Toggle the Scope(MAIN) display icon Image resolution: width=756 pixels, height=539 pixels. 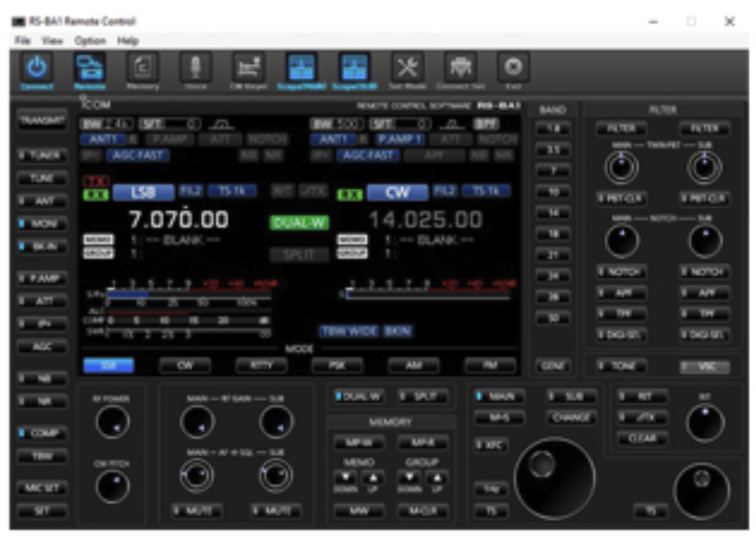coord(301,70)
